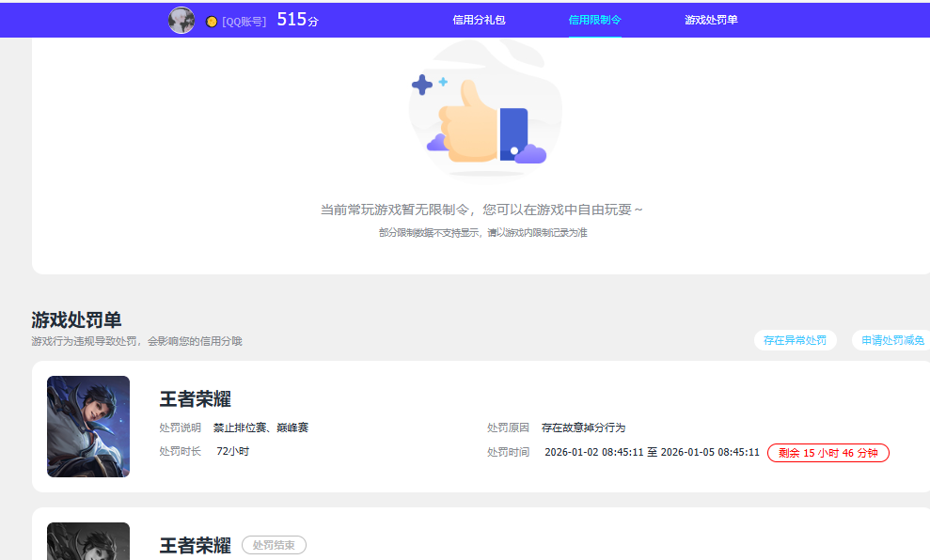930x560 pixels.
Task: Click the thumbs-up illustration graphic
Action: click(485, 116)
